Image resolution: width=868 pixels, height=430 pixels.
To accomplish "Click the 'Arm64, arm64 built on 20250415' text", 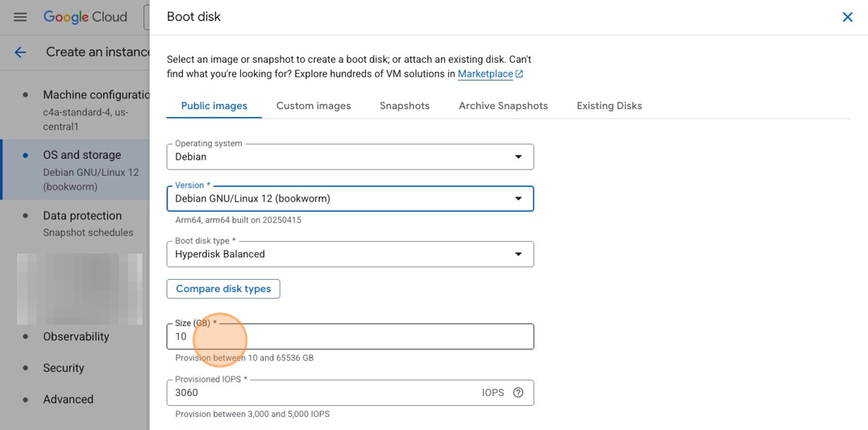I will tap(238, 220).
